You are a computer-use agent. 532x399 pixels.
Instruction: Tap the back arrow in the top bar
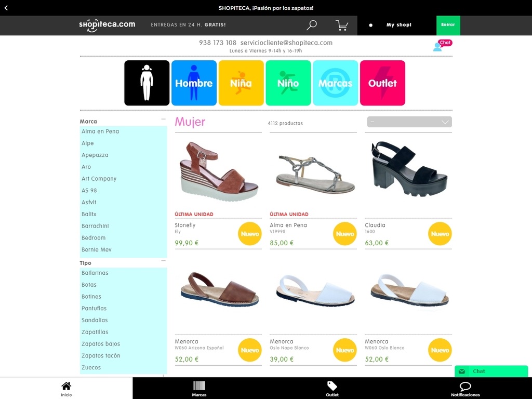(x=6, y=8)
